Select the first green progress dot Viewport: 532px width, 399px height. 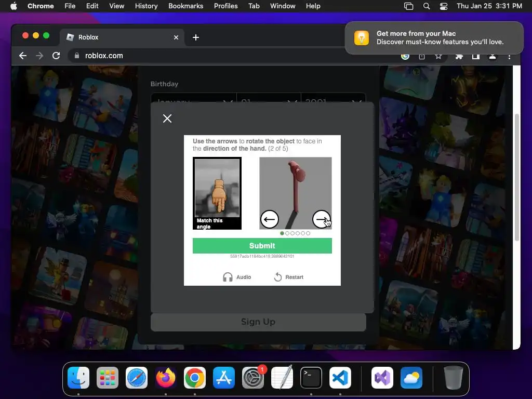(282, 233)
